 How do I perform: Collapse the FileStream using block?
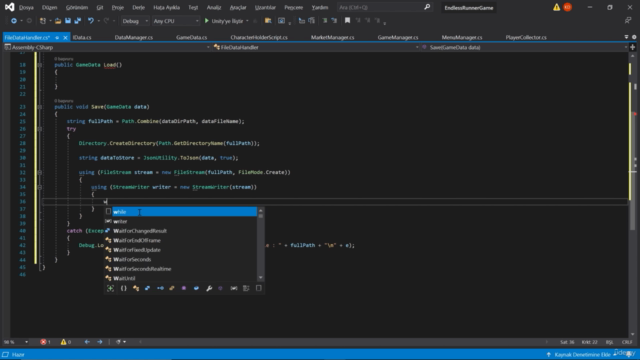point(40,173)
